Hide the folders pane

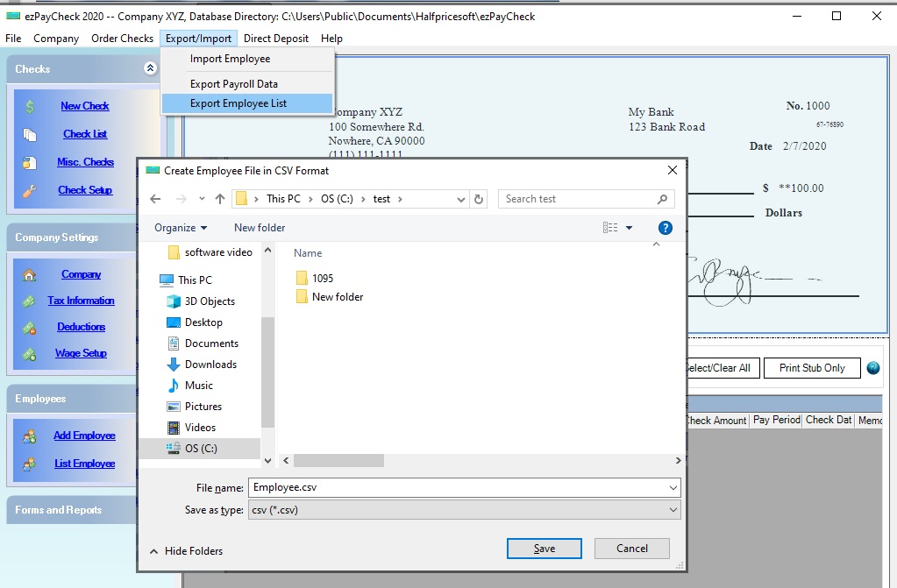186,551
